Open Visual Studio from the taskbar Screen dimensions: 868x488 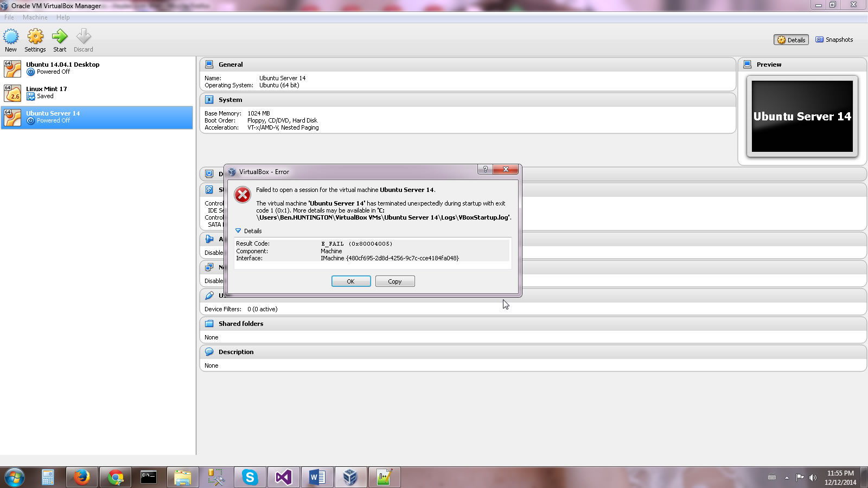point(283,477)
